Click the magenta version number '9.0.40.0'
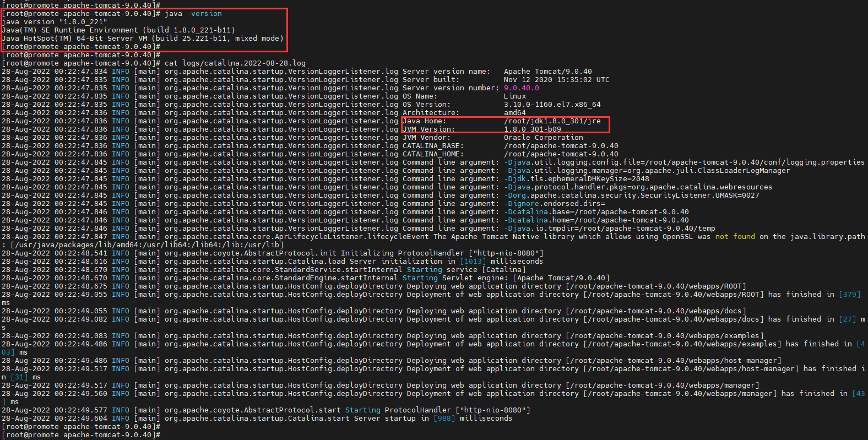The height and width of the screenshot is (440, 868). coord(522,88)
